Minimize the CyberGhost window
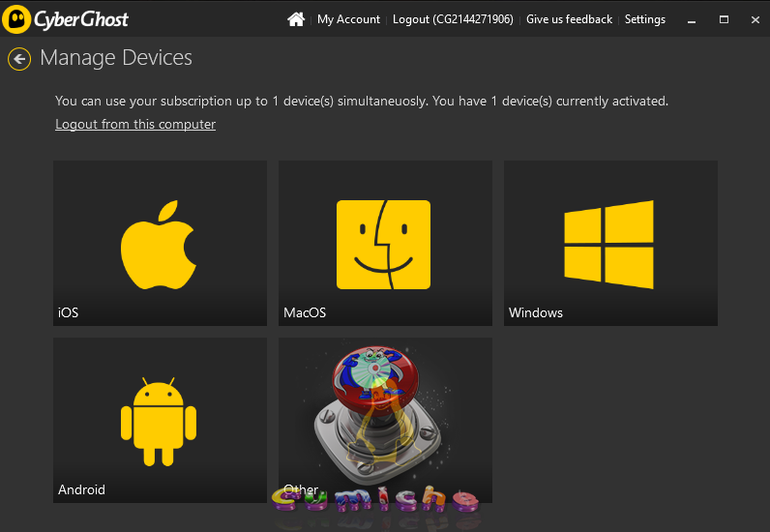This screenshot has width=770, height=532. pos(692,20)
